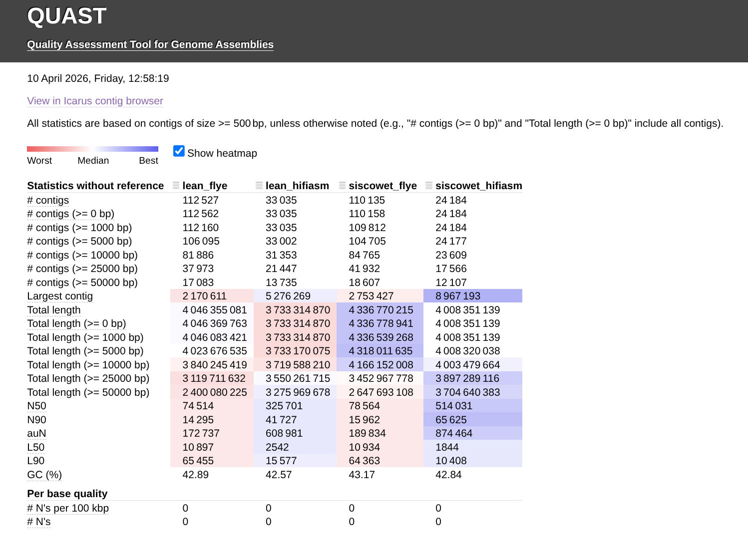
Task: Click the siscowet_hifiasm column header name
Action: coord(478,186)
